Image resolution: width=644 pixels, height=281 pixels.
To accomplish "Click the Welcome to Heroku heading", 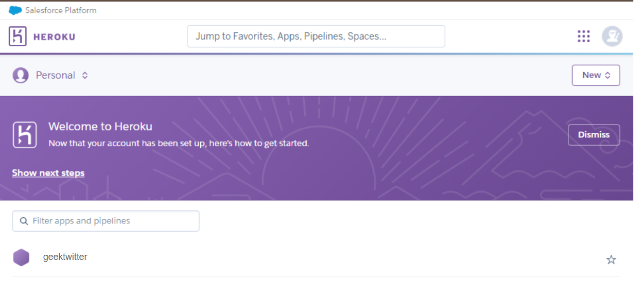I will (x=100, y=127).
